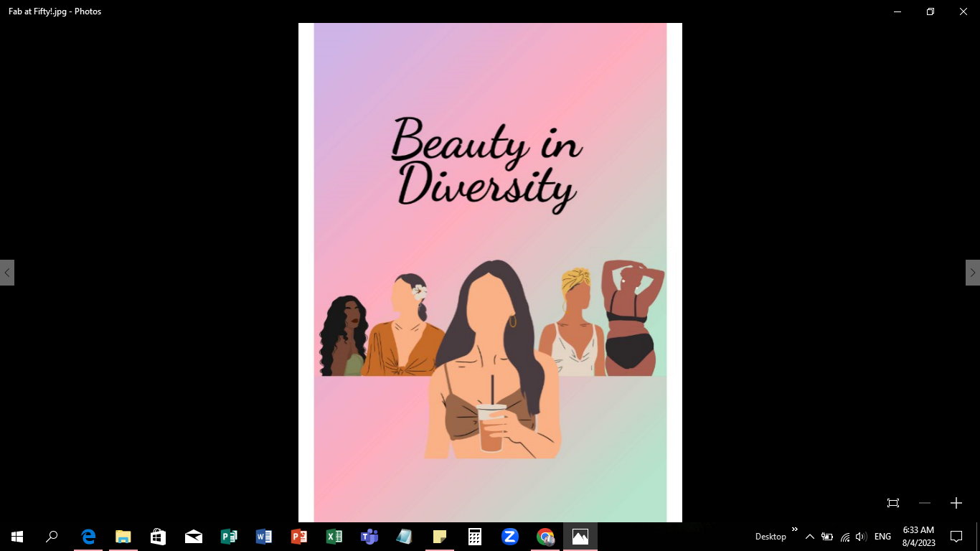Go to the previous photo
The width and height of the screenshot is (980, 551).
tap(7, 273)
